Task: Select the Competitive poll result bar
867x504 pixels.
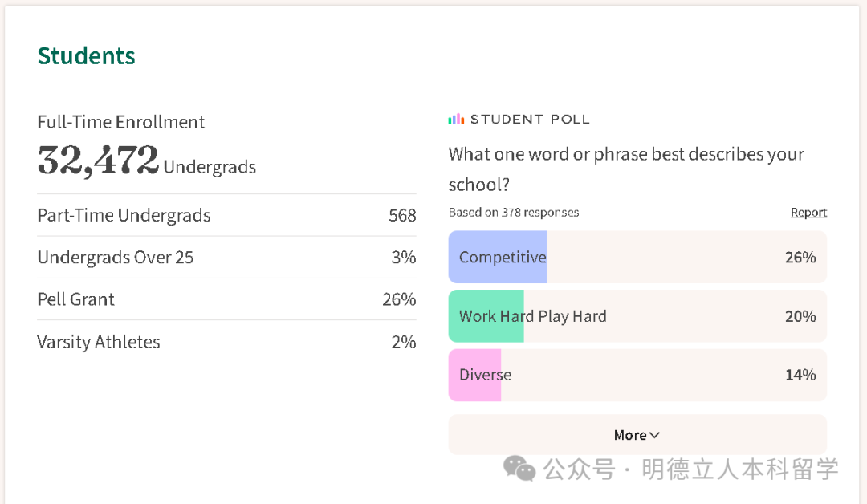Action: click(x=637, y=257)
